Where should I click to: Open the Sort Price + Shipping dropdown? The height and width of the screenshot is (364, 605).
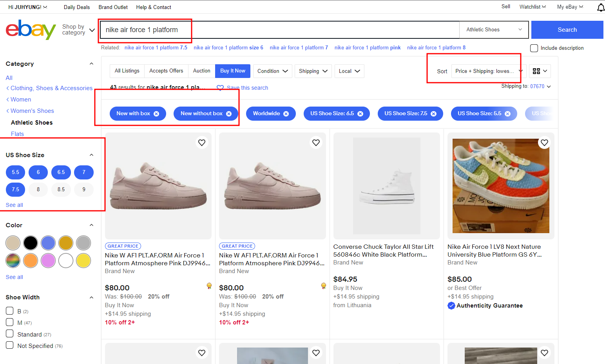(488, 71)
